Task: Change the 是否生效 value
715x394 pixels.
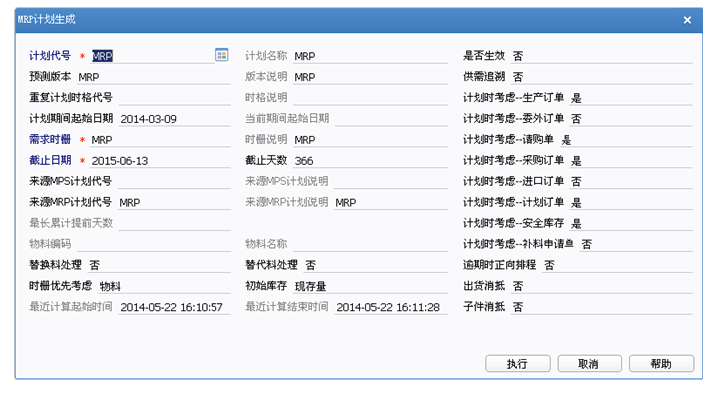Action: [602, 56]
